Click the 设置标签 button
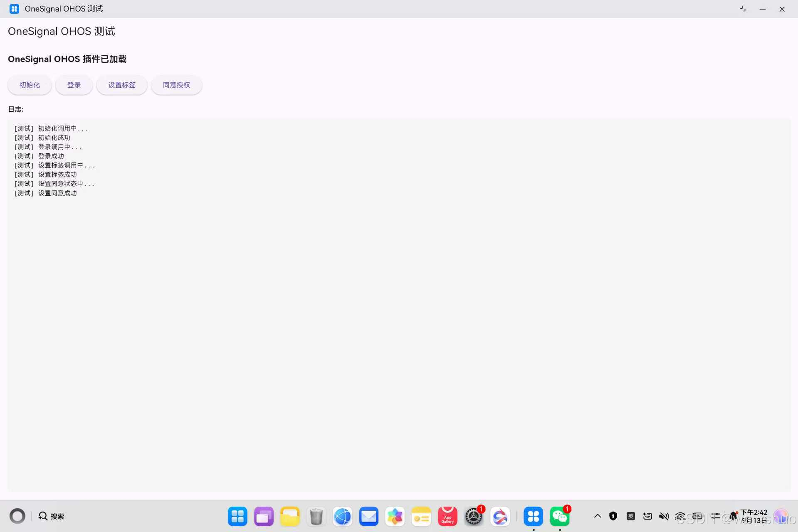798x532 pixels. coord(122,85)
